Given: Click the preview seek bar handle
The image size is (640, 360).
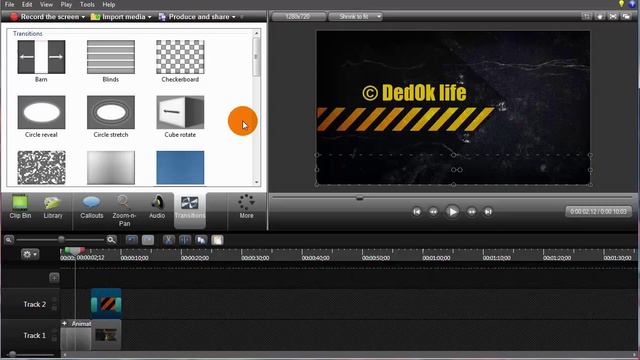Looking at the screenshot, I should [x=360, y=198].
